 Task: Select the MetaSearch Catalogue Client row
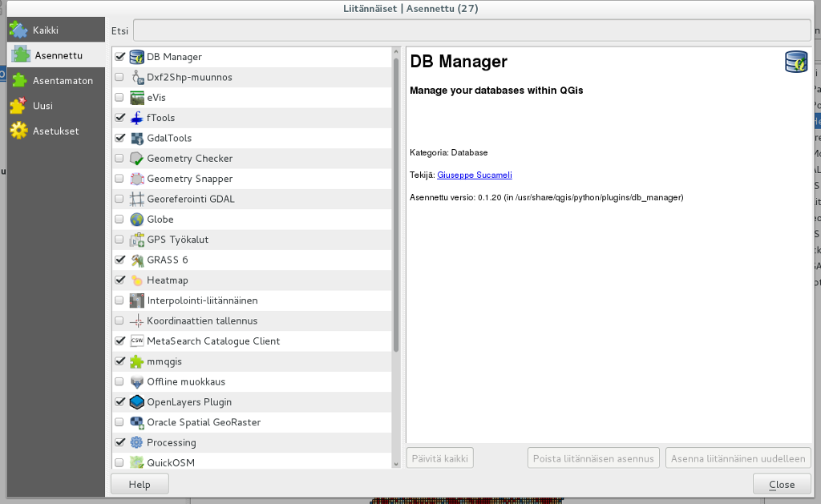coord(252,341)
